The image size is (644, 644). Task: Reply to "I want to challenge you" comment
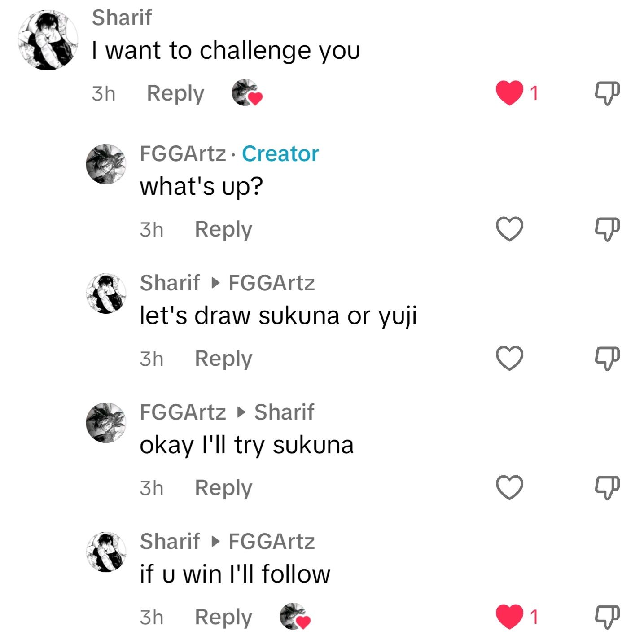(x=175, y=93)
